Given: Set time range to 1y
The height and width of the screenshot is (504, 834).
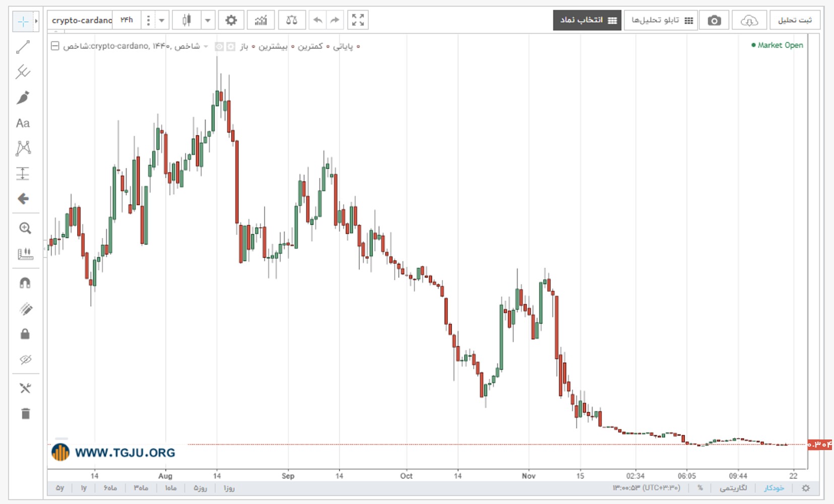Looking at the screenshot, I should [84, 488].
